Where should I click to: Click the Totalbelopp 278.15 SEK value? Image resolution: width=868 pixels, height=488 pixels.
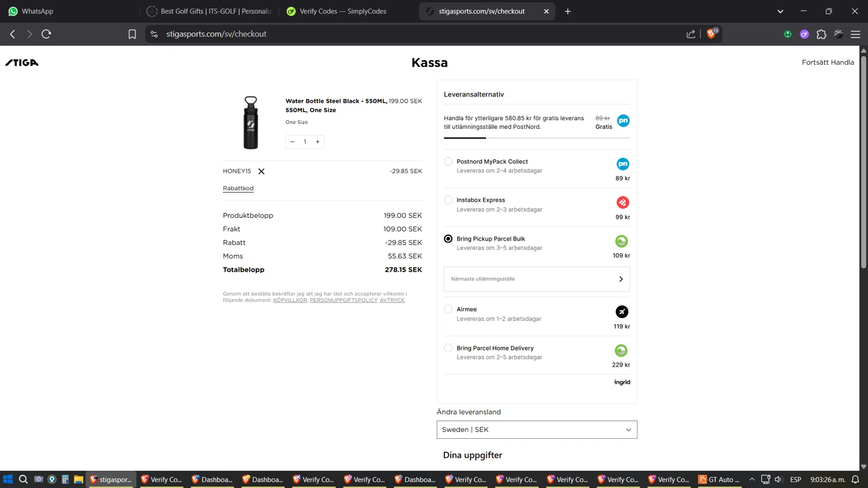403,269
